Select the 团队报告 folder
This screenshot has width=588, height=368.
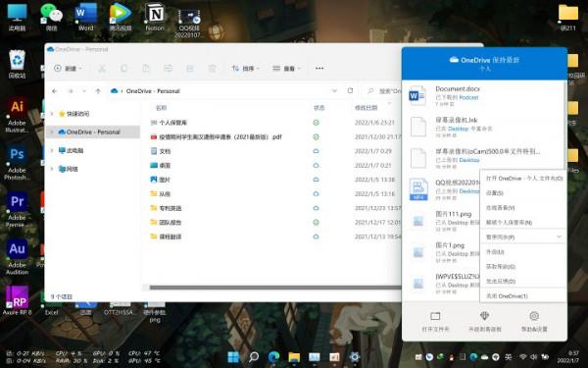pyautogui.click(x=170, y=223)
